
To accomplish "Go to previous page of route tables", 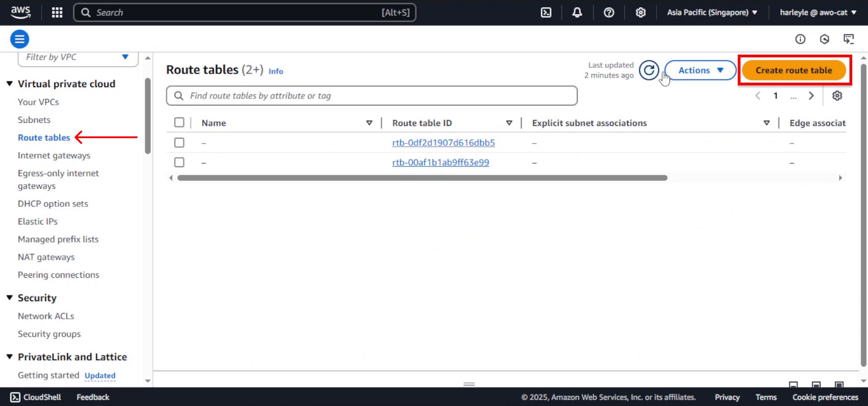I will 758,96.
